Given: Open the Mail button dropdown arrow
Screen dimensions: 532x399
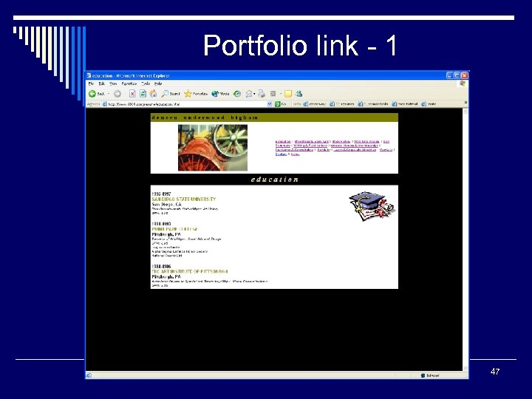Looking at the screenshot, I should point(254,94).
